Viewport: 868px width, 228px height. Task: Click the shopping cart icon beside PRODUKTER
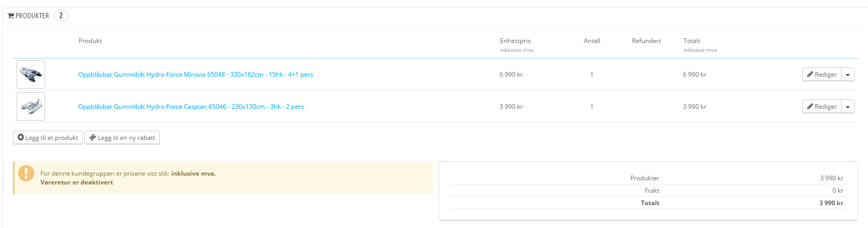[x=11, y=16]
